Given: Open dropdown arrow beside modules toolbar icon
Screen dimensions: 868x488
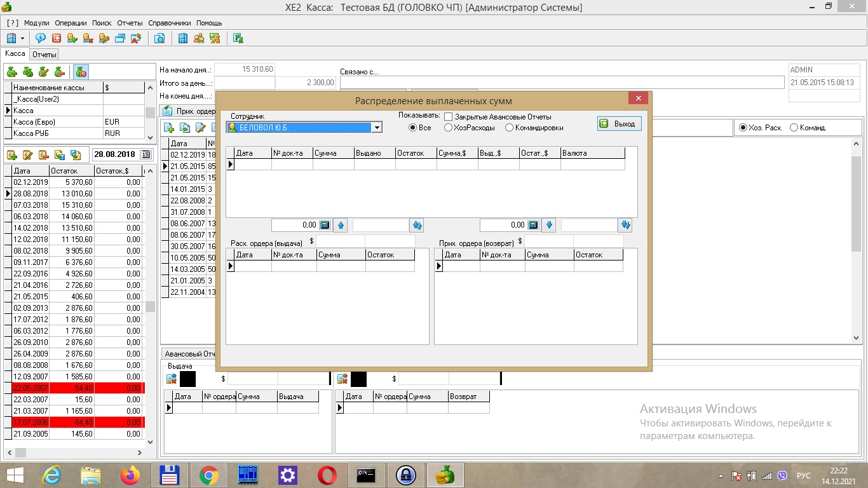Looking at the screenshot, I should point(22,38).
